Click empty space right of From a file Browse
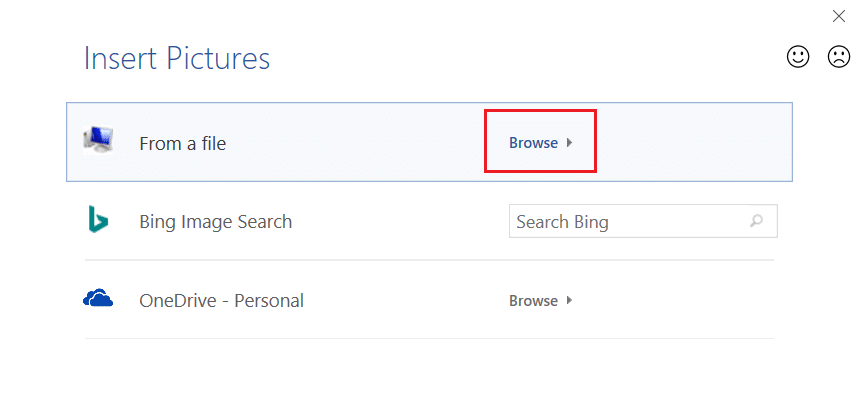 (x=693, y=142)
